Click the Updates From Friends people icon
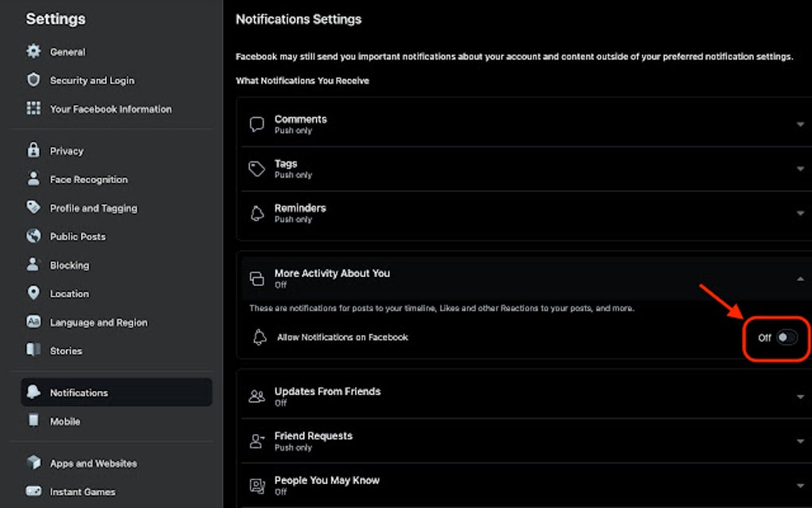The height and width of the screenshot is (508, 812). tap(256, 396)
